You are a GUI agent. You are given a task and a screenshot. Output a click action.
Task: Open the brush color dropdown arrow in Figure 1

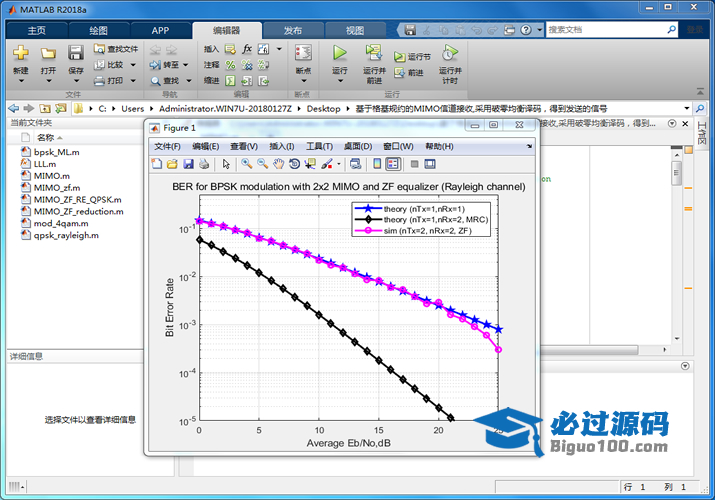click(338, 164)
